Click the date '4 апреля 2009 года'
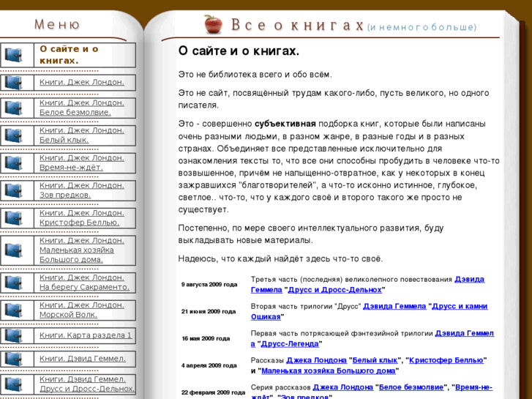Screen dimensions: 532x399 pos(209,365)
